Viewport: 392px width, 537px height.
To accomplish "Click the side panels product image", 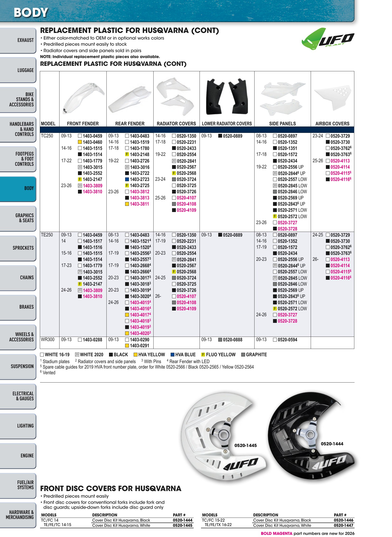I will [282, 99].
